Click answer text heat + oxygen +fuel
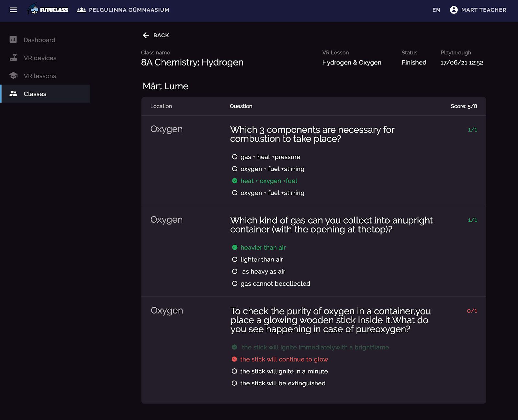 [269, 181]
